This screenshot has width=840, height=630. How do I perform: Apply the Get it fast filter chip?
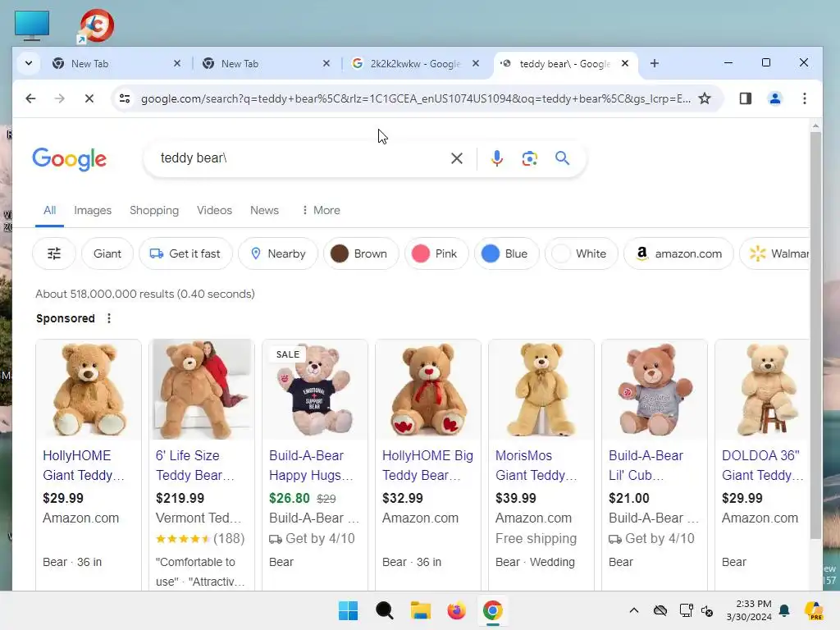click(x=185, y=253)
